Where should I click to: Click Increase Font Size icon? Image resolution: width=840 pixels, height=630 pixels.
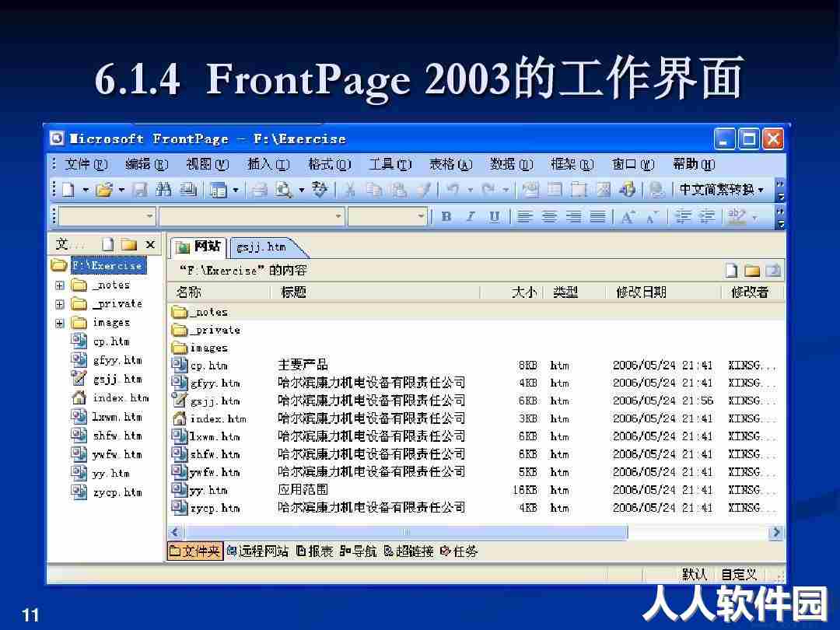coord(628,216)
